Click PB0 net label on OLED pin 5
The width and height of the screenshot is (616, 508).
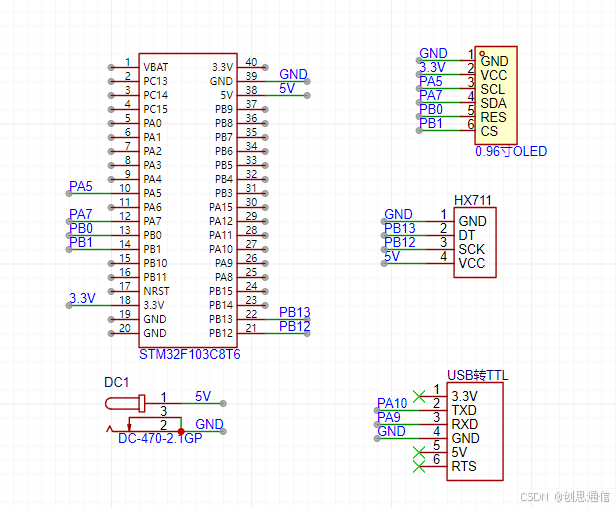(x=431, y=109)
